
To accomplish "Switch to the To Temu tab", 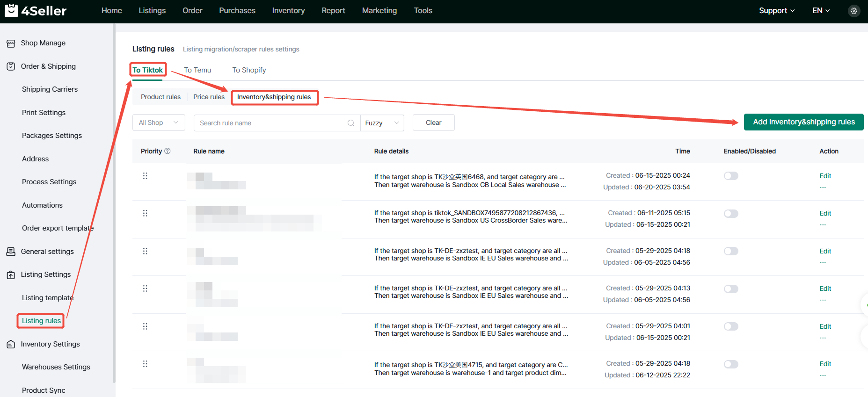I will (x=197, y=70).
